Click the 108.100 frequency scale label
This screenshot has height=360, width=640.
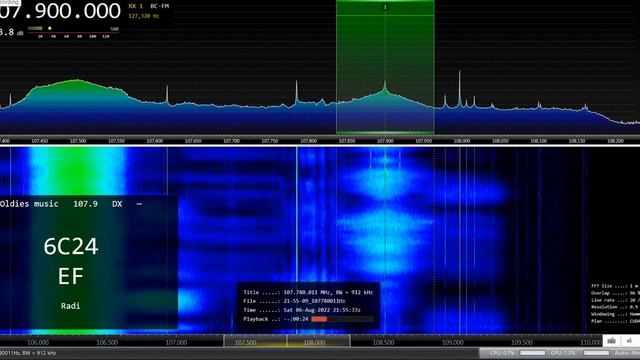pyautogui.click(x=538, y=141)
